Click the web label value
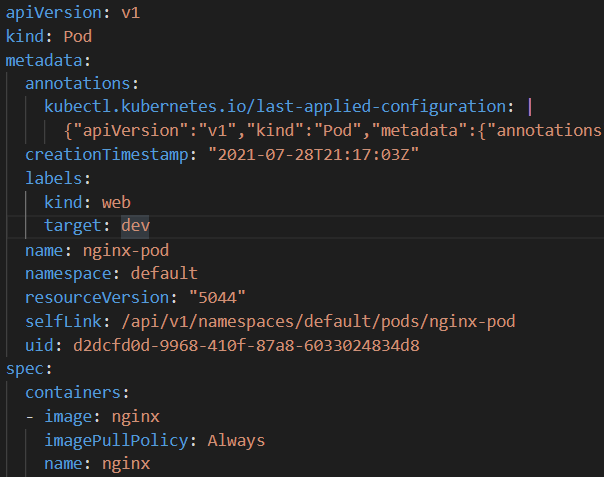The height and width of the screenshot is (477, 604). [x=116, y=202]
